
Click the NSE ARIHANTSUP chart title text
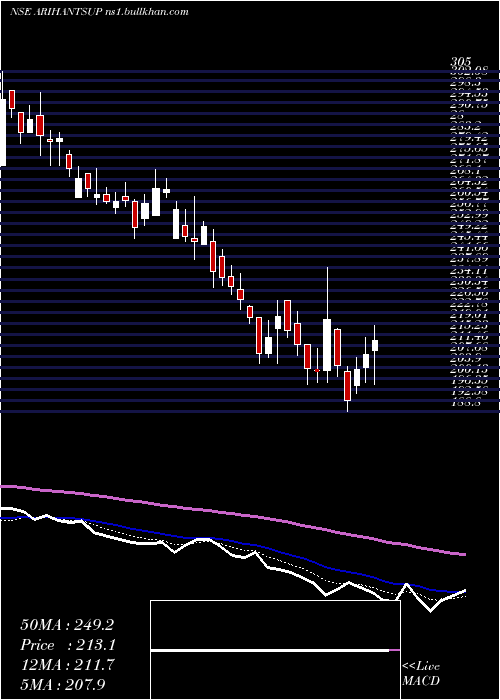pos(99,12)
